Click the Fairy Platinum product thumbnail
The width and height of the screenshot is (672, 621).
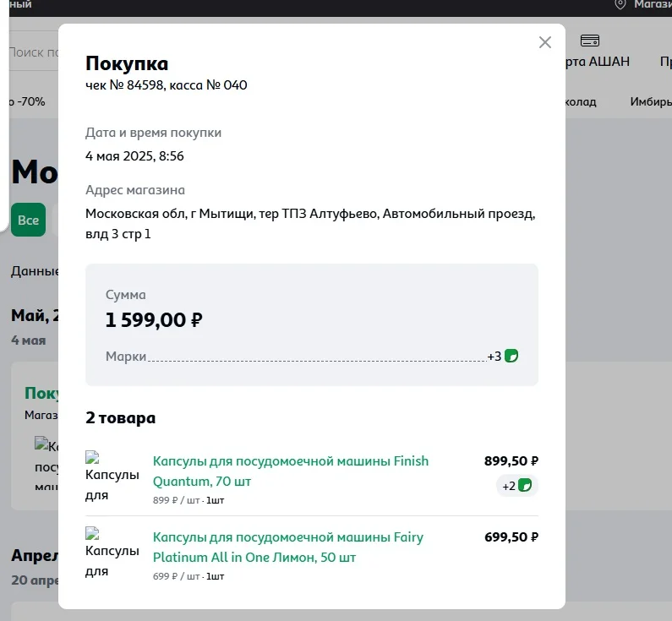(112, 553)
